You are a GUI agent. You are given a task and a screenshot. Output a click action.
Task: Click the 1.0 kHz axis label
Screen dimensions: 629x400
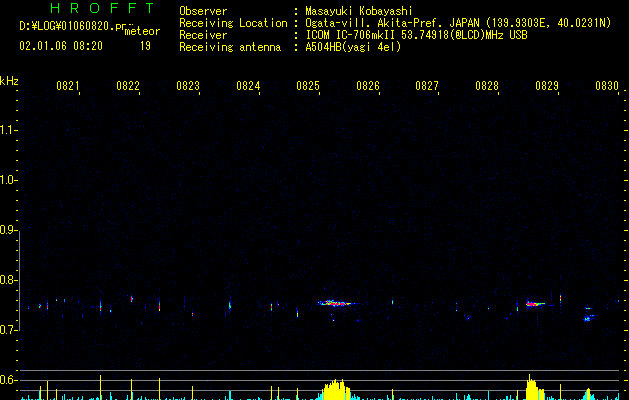[x=8, y=181]
